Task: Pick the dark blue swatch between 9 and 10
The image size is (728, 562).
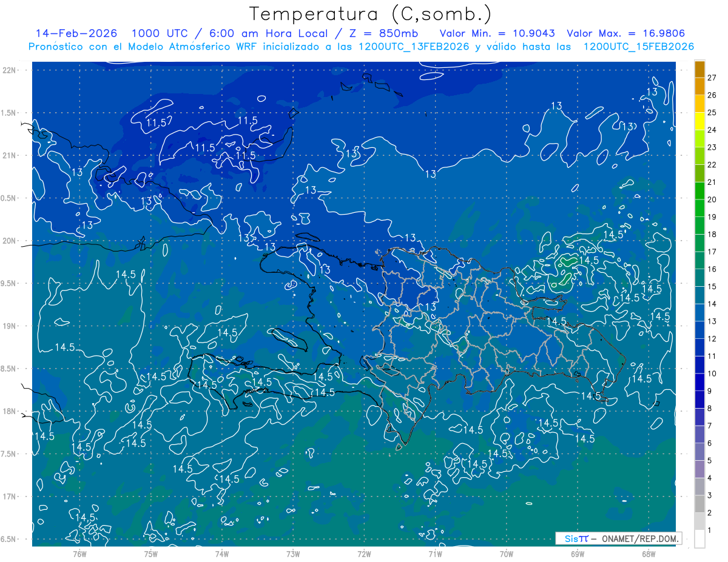Action: pyautogui.click(x=699, y=383)
